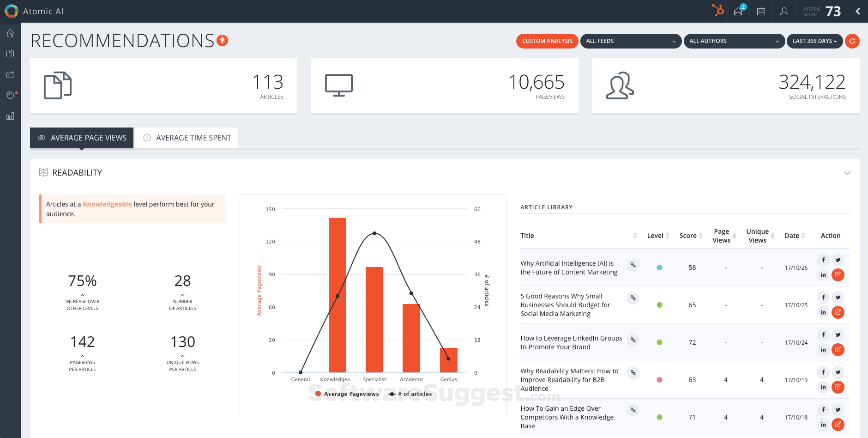Image resolution: width=868 pixels, height=438 pixels.
Task: Click the CUSTOM ANALYSIS button
Action: [x=547, y=41]
